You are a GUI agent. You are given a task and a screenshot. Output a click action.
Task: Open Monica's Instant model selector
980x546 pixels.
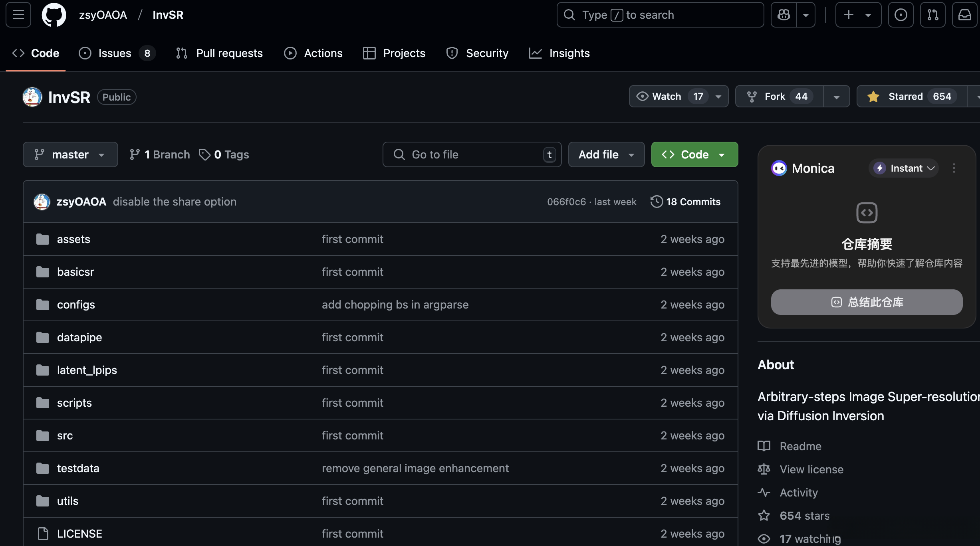904,168
